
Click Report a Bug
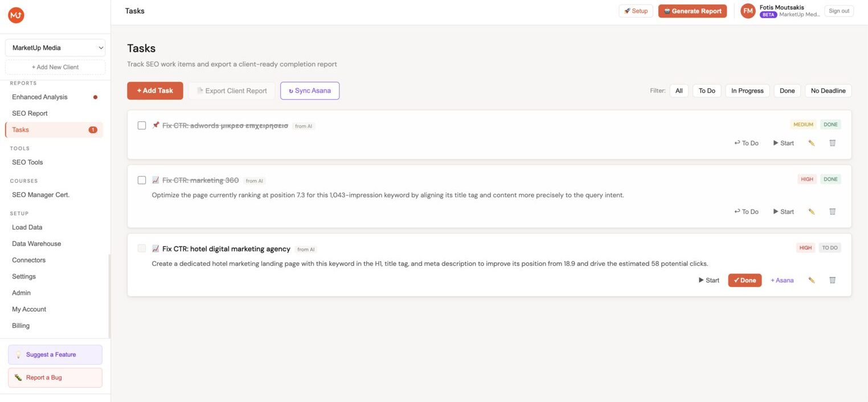(55, 378)
